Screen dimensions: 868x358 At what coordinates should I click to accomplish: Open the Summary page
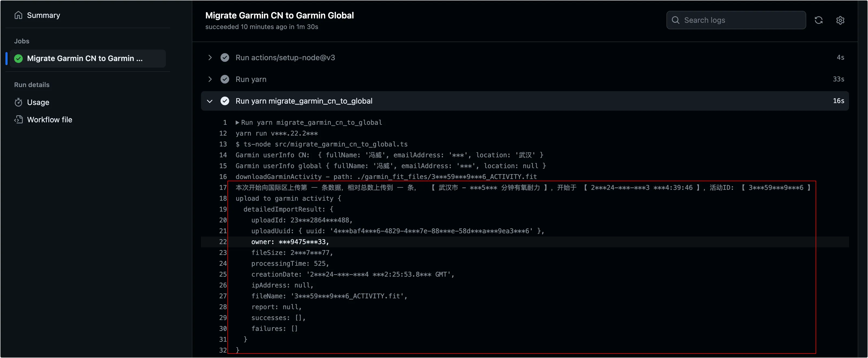point(43,15)
